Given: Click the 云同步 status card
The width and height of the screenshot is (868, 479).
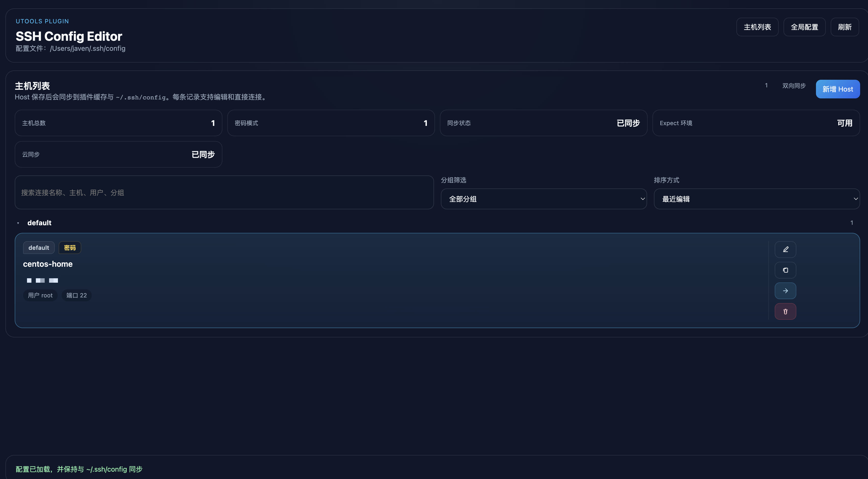Looking at the screenshot, I should [x=118, y=154].
